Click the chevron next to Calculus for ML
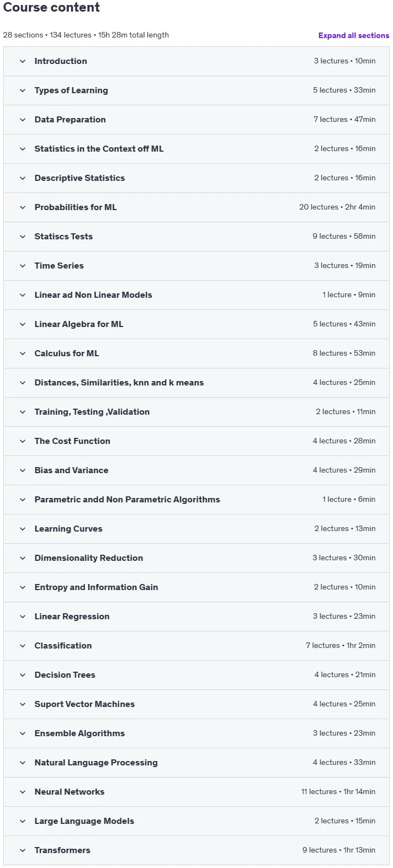393x868 pixels. (x=23, y=353)
